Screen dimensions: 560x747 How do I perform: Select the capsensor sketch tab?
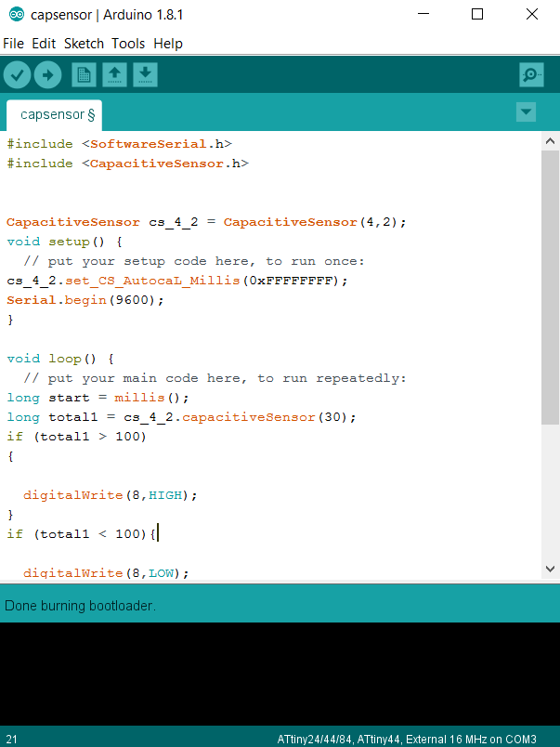coord(54,115)
